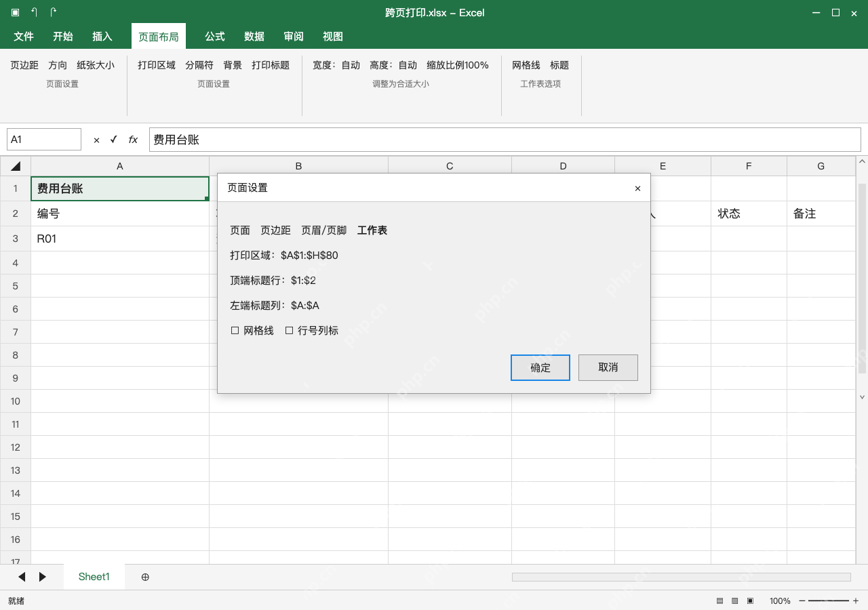Tick the 网格线 checkbox in the dialog
The width and height of the screenshot is (868, 610).
click(235, 331)
